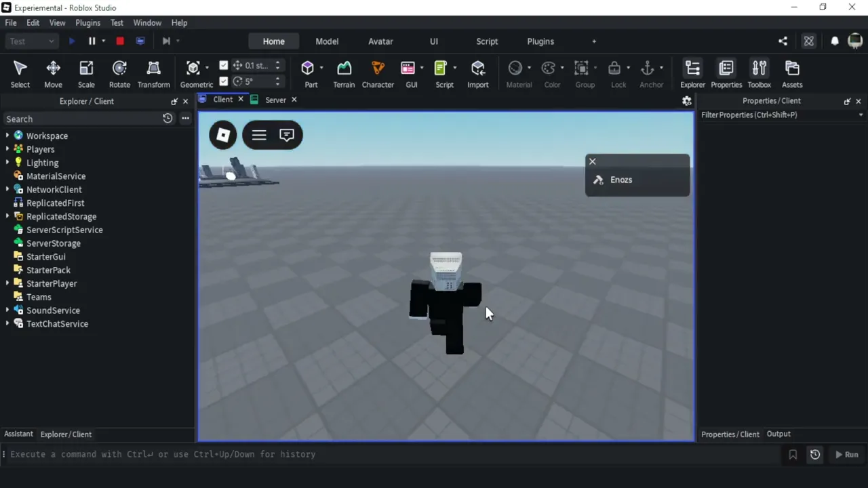The image size is (868, 488).
Task: Show command history clock icon
Action: point(815,455)
